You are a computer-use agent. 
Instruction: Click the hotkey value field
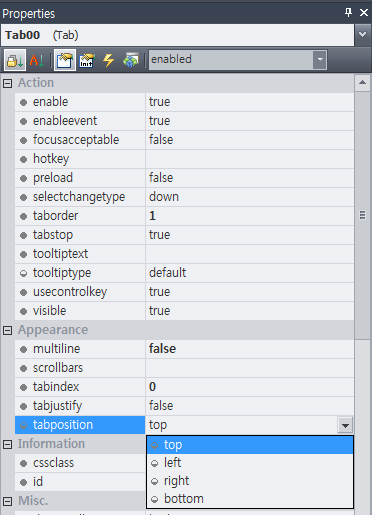[x=250, y=159]
